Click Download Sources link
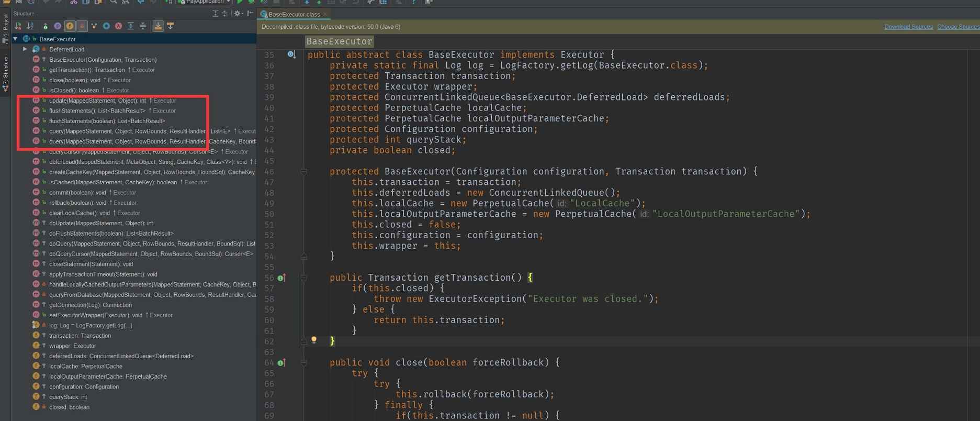Viewport: 980px width, 421px height. 908,27
